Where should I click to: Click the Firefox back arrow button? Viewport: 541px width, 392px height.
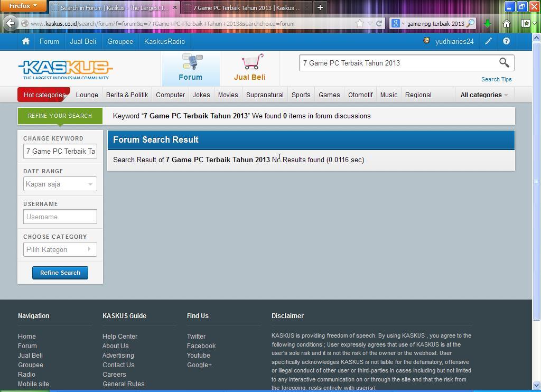[x=11, y=23]
